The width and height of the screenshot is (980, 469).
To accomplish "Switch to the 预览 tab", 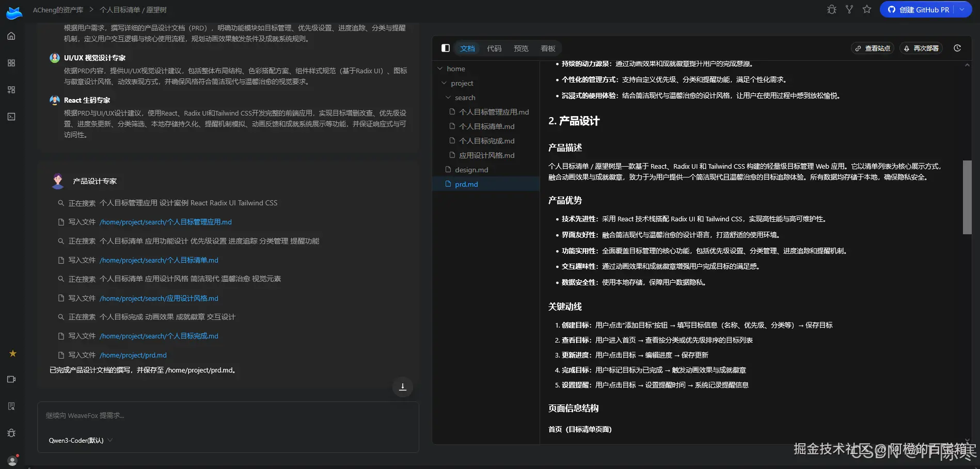I will pos(520,48).
